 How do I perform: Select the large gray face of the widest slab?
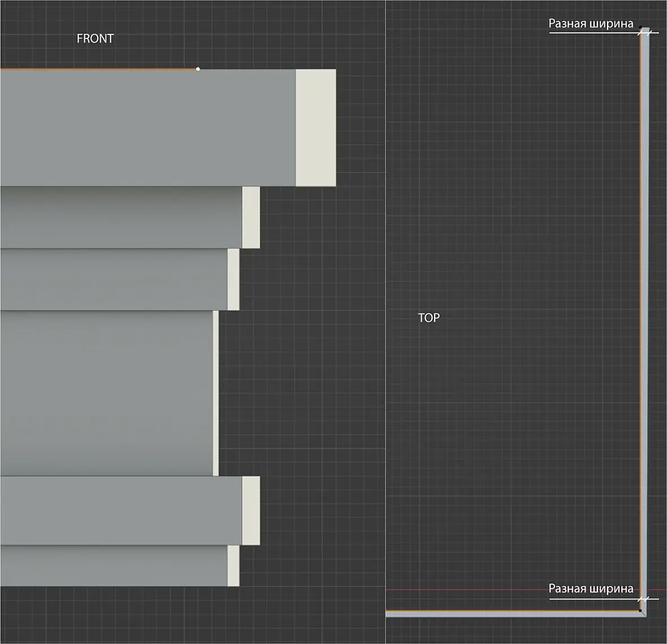point(148,128)
